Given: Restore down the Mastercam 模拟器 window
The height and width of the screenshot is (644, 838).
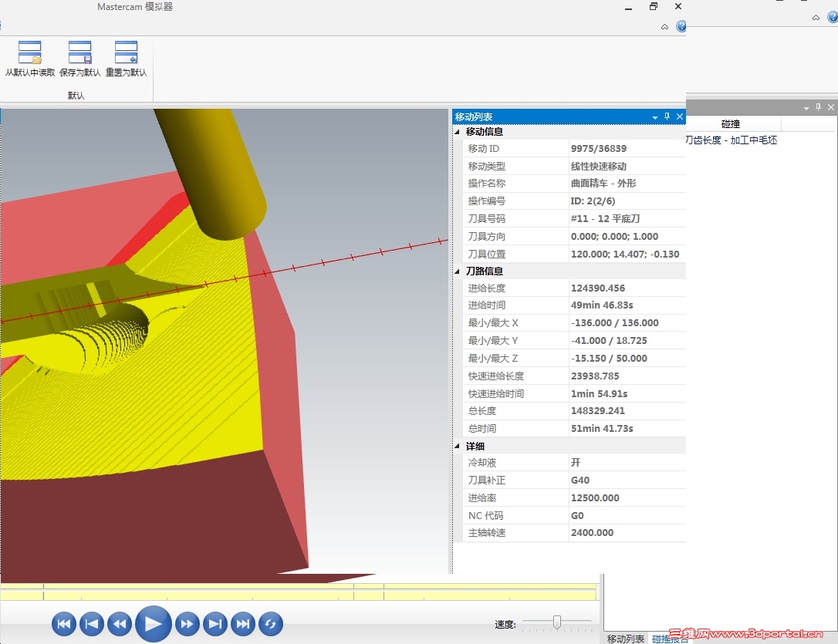Looking at the screenshot, I should (653, 6).
